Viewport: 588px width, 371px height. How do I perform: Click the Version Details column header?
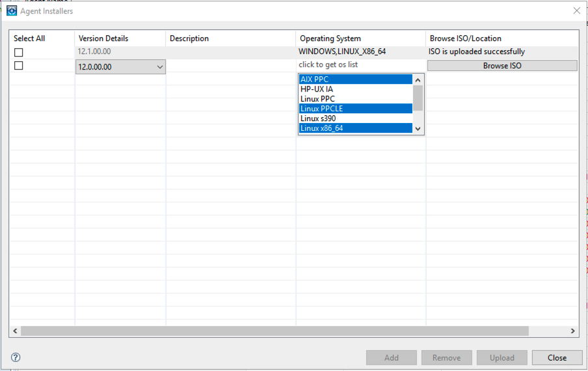click(103, 38)
